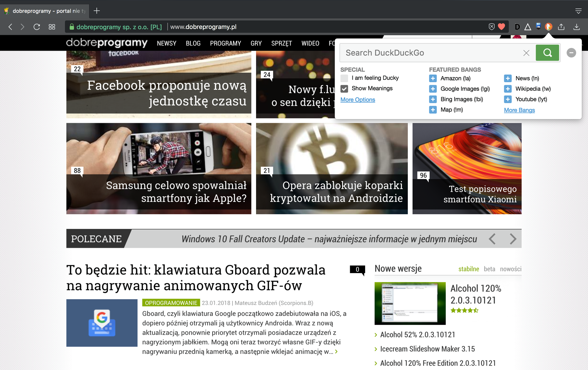This screenshot has width=588, height=370.
Task: Open the Alcohol 52% 2.0.3.10121 link
Action: pos(418,335)
